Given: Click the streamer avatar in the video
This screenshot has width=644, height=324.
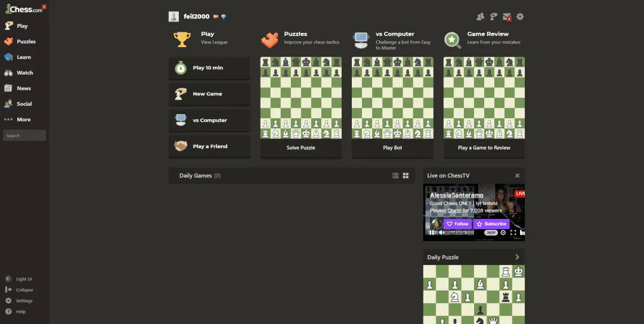Looking at the screenshot, I should click(x=436, y=224).
